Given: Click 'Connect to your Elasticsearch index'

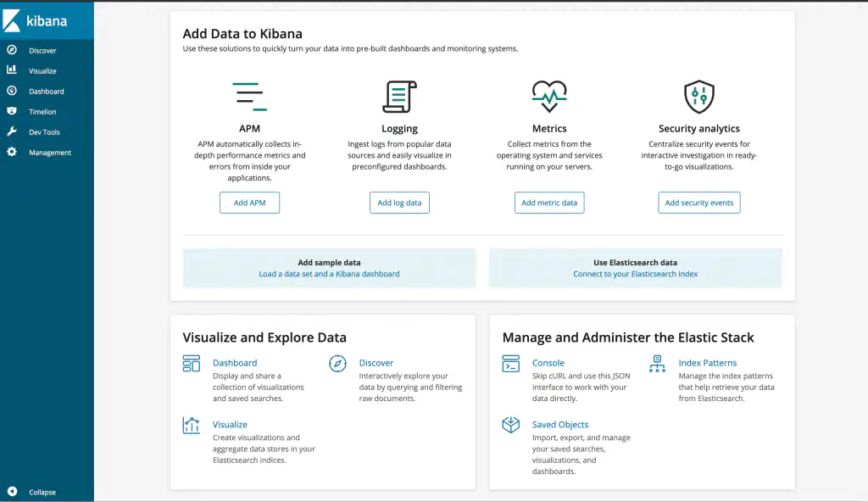Looking at the screenshot, I should 634,274.
